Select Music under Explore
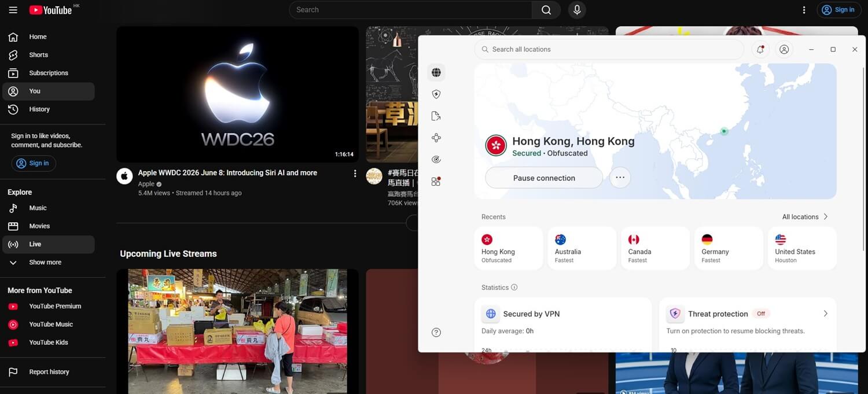 click(49, 208)
